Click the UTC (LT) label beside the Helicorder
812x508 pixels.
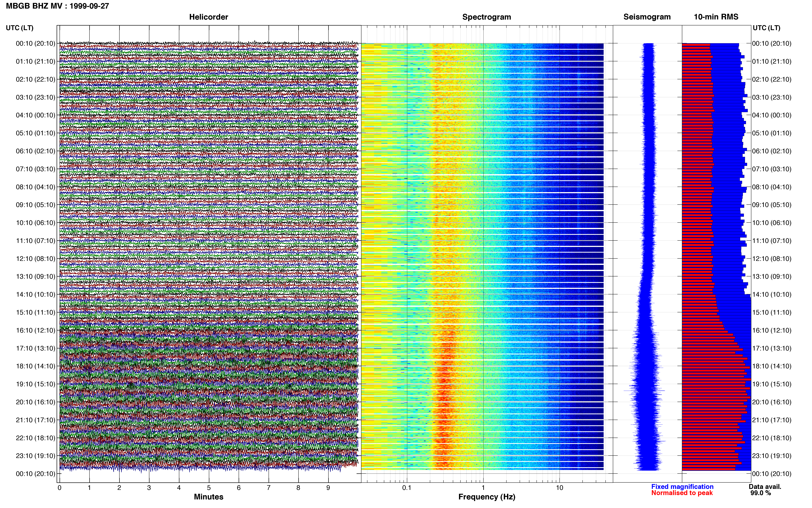click(x=20, y=28)
